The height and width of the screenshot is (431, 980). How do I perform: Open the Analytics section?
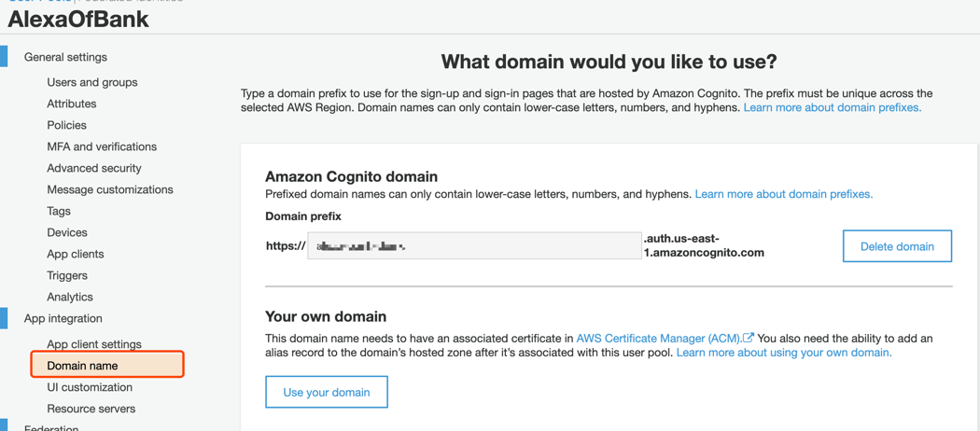pyautogui.click(x=69, y=297)
